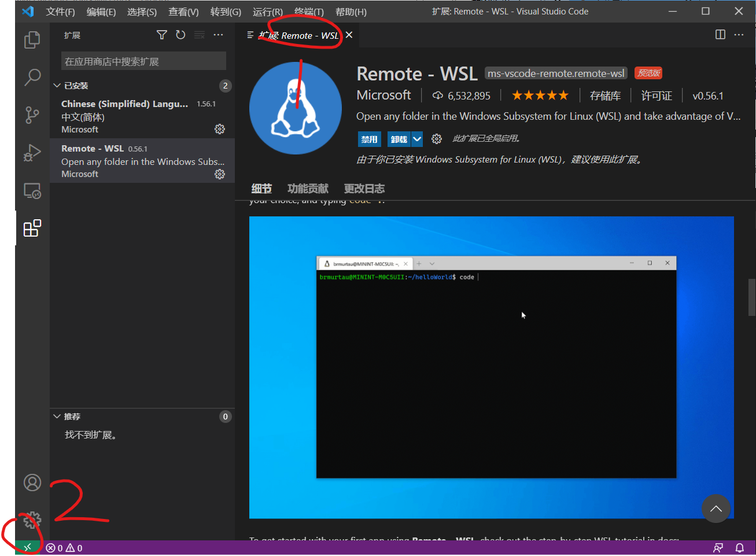Click the Microsoft publisher link
Viewport: 756px width, 556px height.
[383, 95]
